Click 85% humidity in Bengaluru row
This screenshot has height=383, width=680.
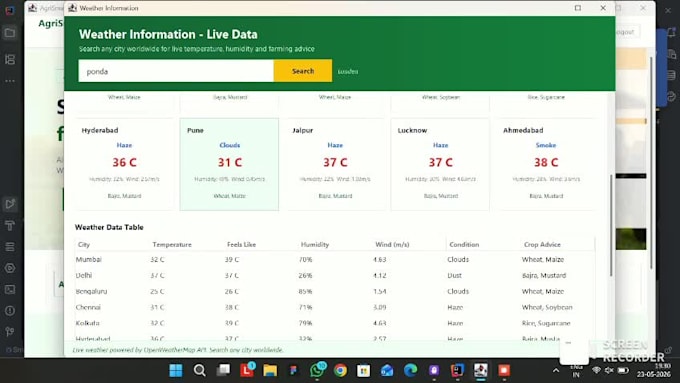pyautogui.click(x=305, y=291)
